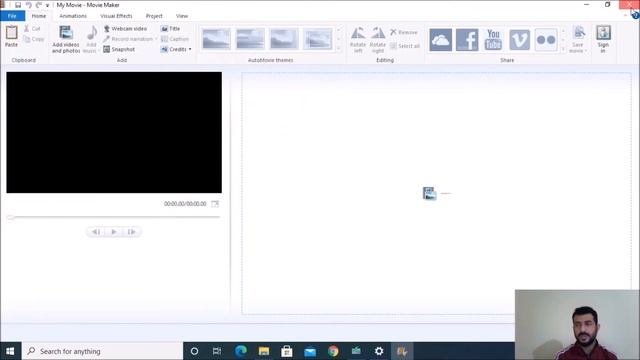Viewport: 640px width, 360px height.
Task: Click Undo in quick access toolbar
Action: click(28, 5)
